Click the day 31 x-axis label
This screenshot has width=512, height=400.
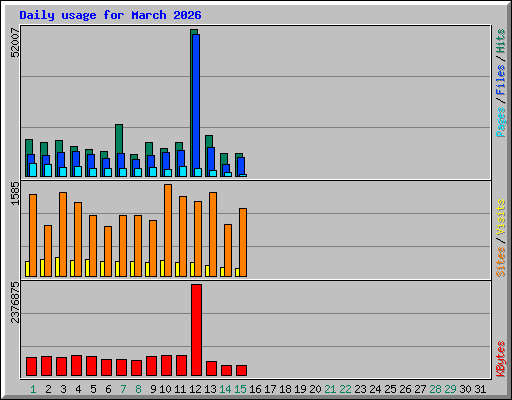480,389
